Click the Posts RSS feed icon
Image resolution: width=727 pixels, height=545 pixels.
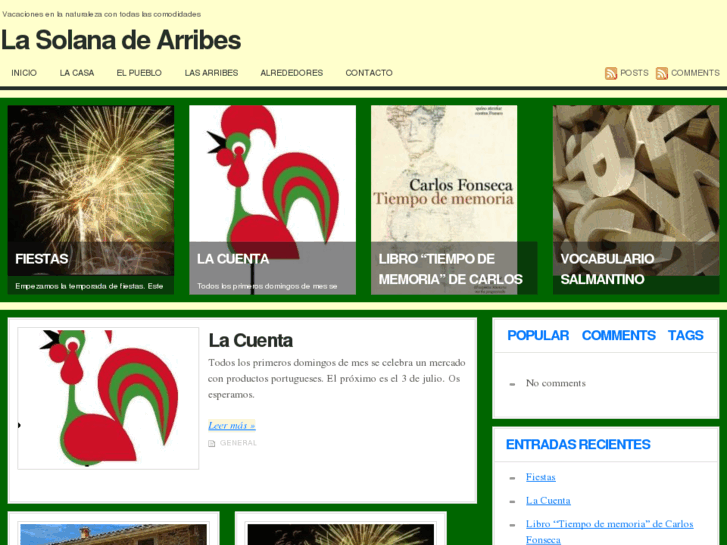(611, 73)
